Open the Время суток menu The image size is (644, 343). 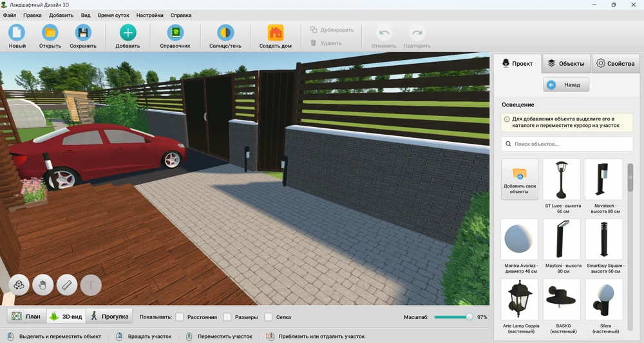tap(112, 15)
